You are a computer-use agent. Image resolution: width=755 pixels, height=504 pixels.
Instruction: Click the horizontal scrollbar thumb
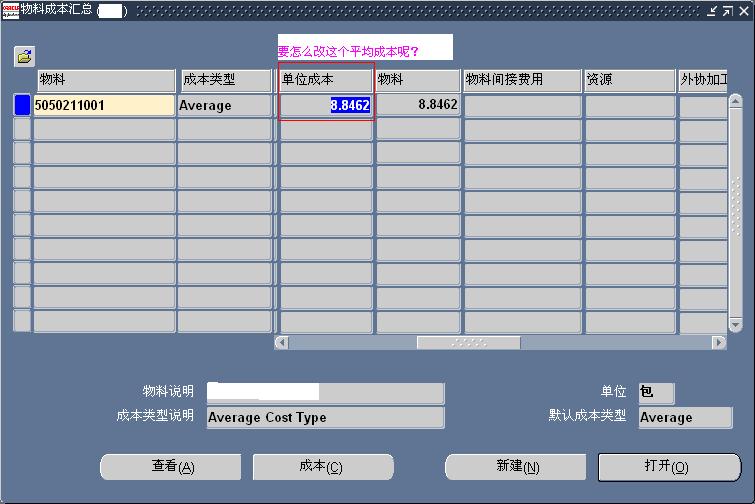coord(468,342)
